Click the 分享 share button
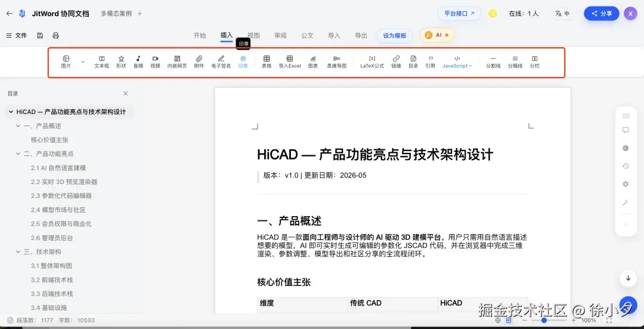Screen dimensions: 644x329 (602, 14)
